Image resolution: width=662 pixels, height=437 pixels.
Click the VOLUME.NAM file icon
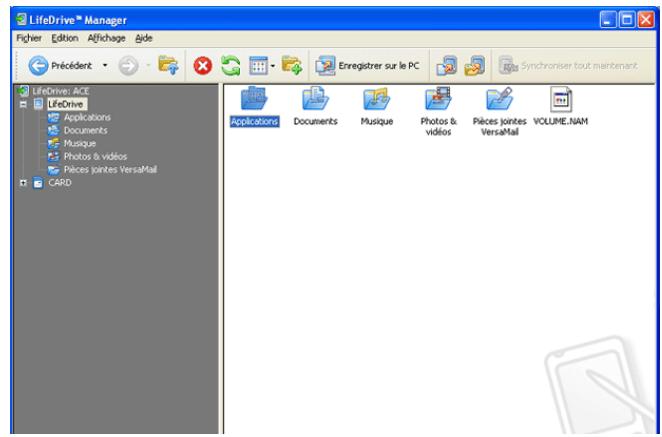561,100
